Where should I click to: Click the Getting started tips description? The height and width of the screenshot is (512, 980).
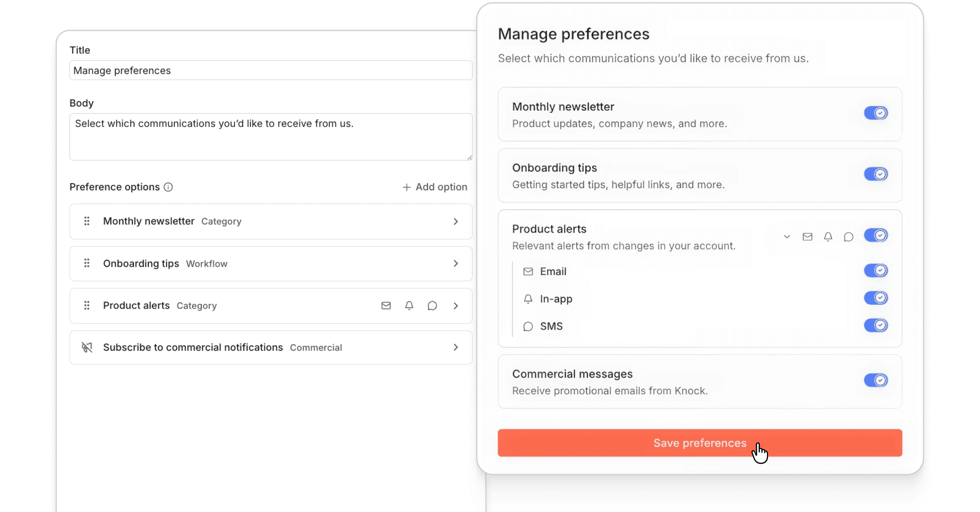pyautogui.click(x=618, y=185)
